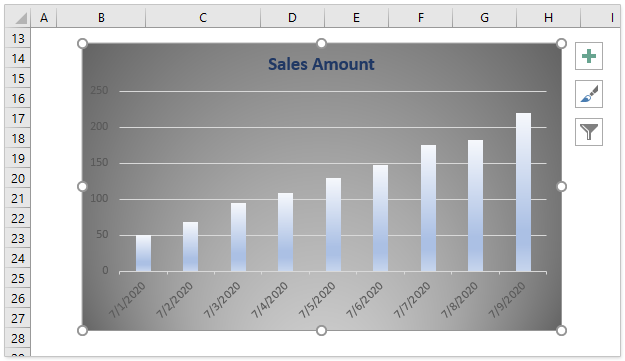Click the bottom-left chart resize handle
The height and width of the screenshot is (361, 625).
click(82, 330)
